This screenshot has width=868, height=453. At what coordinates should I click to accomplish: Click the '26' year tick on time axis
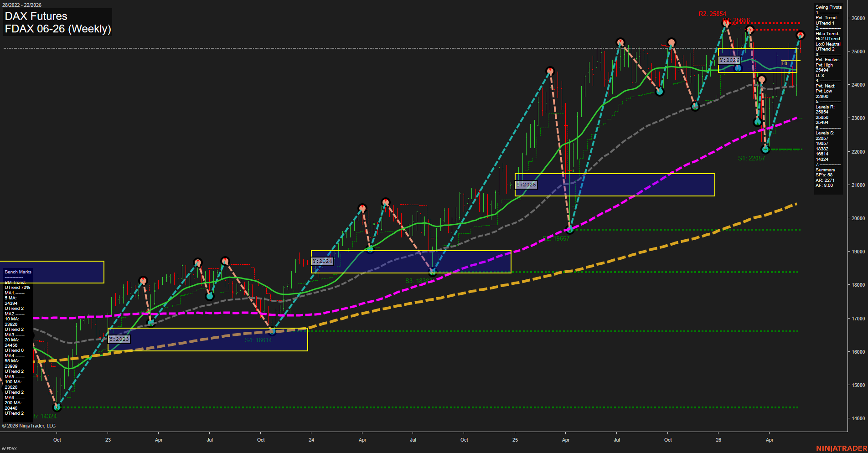tap(718, 440)
